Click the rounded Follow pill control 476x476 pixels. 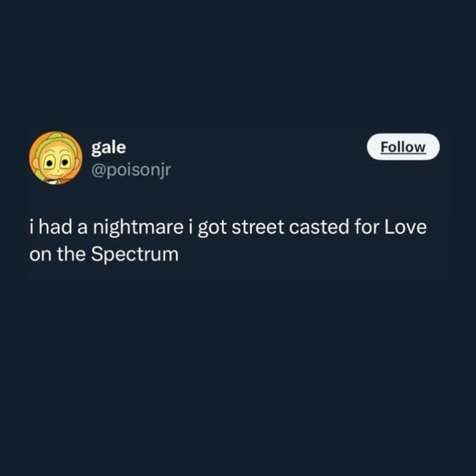pyautogui.click(x=403, y=147)
